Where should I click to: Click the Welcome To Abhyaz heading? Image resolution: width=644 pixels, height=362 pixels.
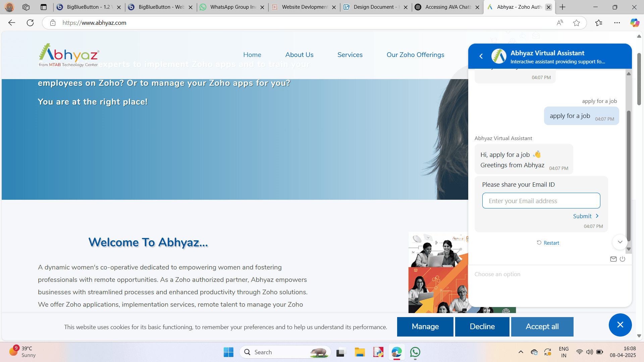click(148, 242)
